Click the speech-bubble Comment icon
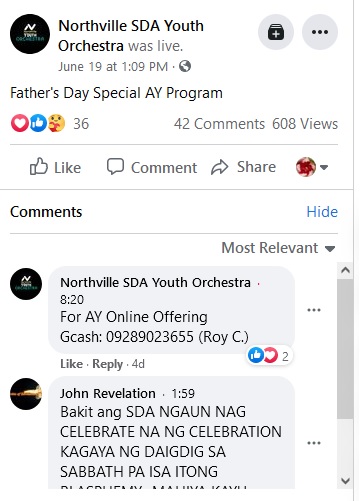Screen dimensions: 361x501 [115, 166]
